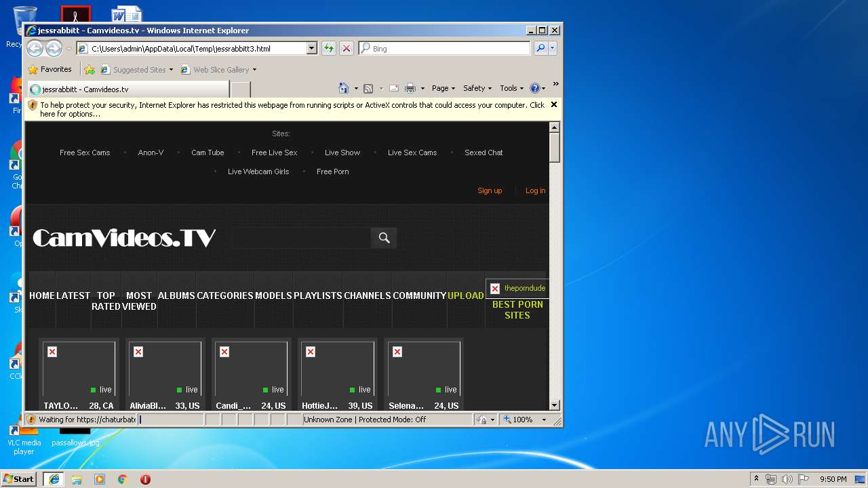Open the Safety menu dropdown
The image size is (868, 488).
coord(477,88)
